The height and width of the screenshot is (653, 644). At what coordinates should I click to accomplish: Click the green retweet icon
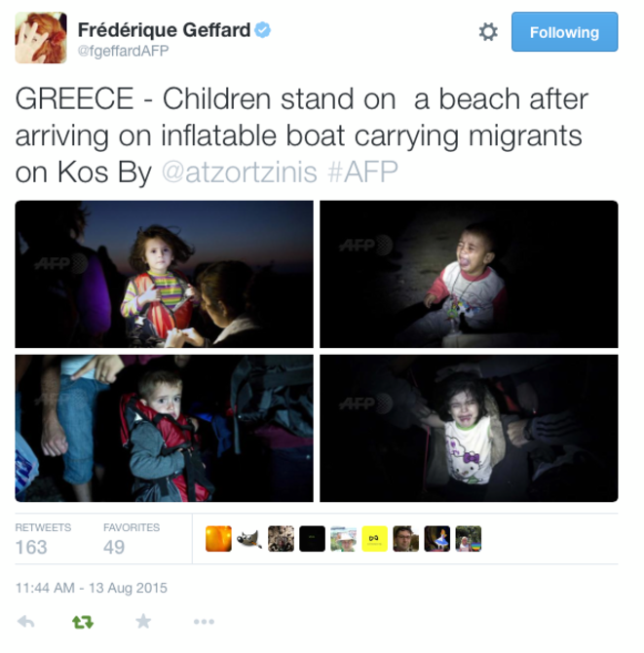83,622
